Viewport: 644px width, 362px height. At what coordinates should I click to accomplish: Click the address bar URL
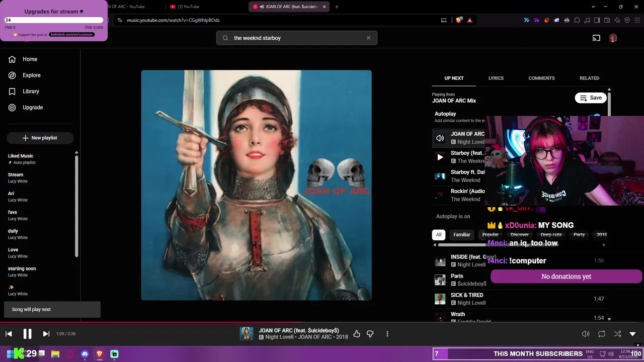coord(173,20)
